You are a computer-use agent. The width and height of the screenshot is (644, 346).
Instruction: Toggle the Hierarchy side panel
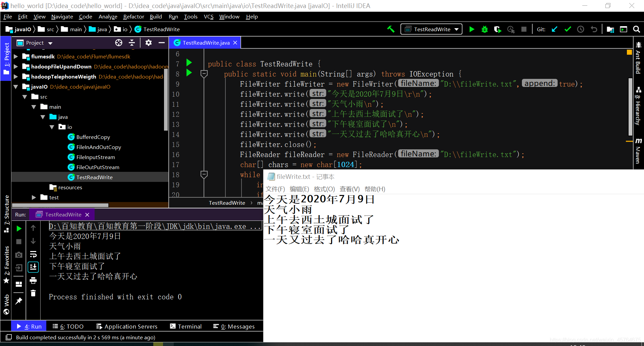pos(638,106)
